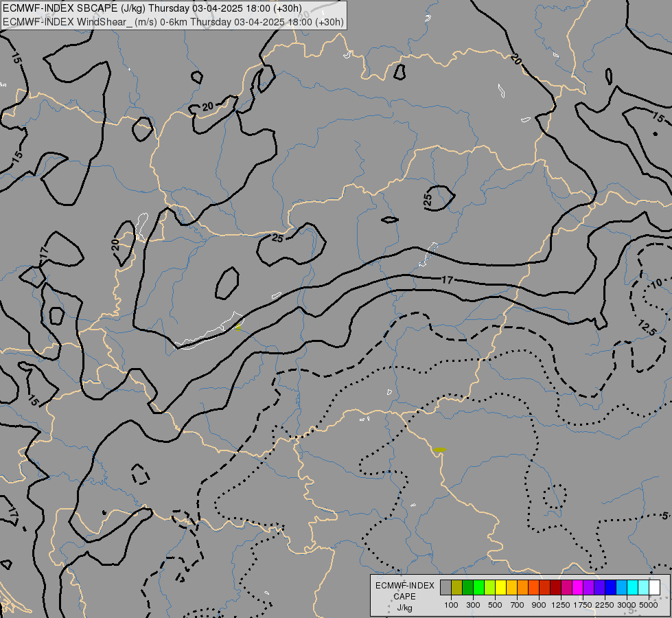Image resolution: width=672 pixels, height=618 pixels.
Task: Click the legend value '900'
Action: click(539, 605)
